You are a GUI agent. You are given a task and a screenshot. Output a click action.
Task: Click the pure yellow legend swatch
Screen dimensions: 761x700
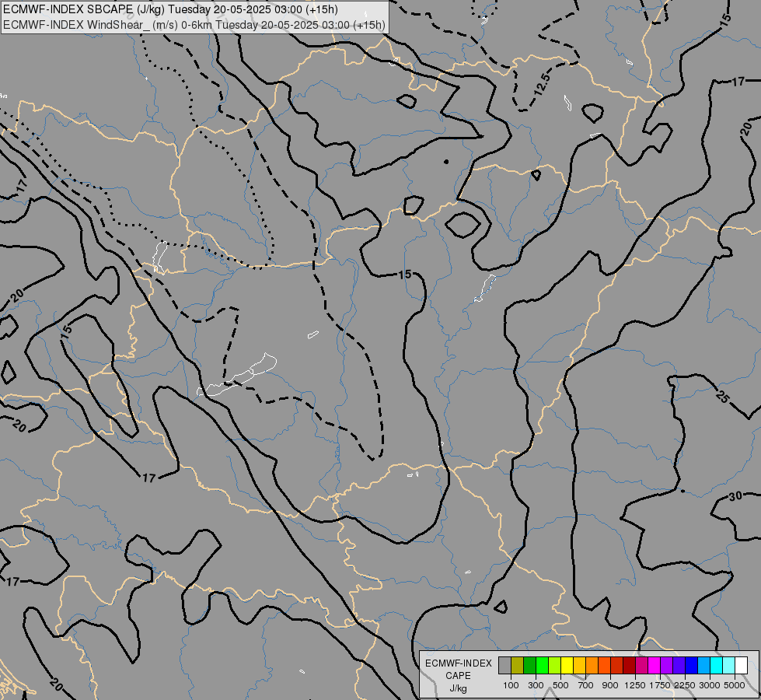567,666
